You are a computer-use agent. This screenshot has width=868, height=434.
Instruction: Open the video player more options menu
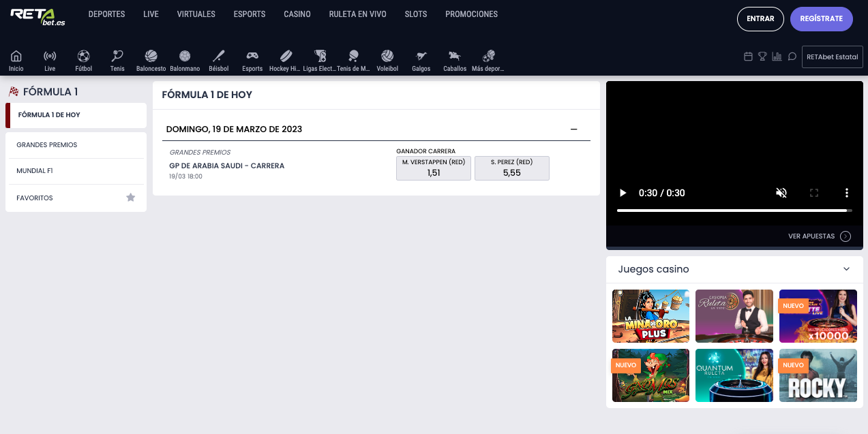tap(846, 193)
